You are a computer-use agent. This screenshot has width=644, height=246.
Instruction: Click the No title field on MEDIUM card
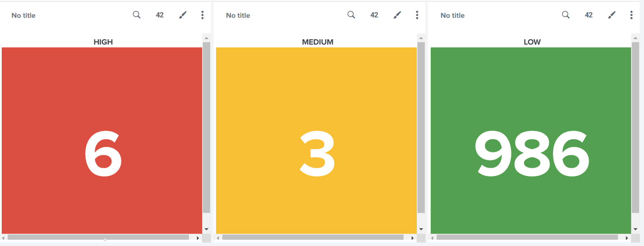coord(238,15)
